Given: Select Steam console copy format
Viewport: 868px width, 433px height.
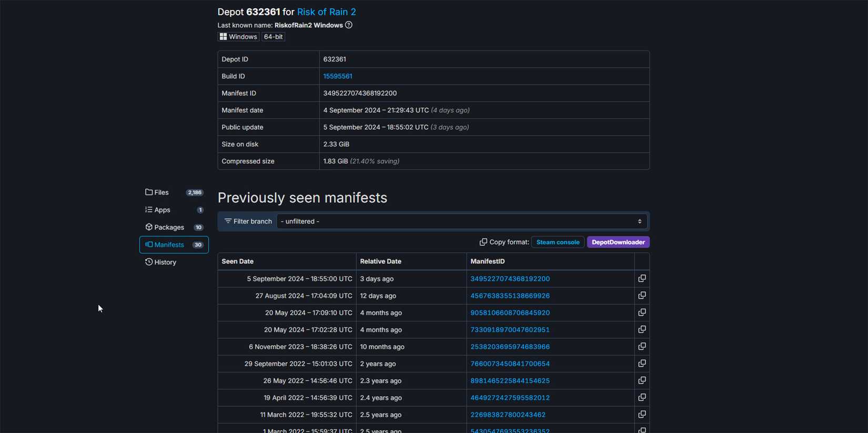Looking at the screenshot, I should tap(558, 242).
